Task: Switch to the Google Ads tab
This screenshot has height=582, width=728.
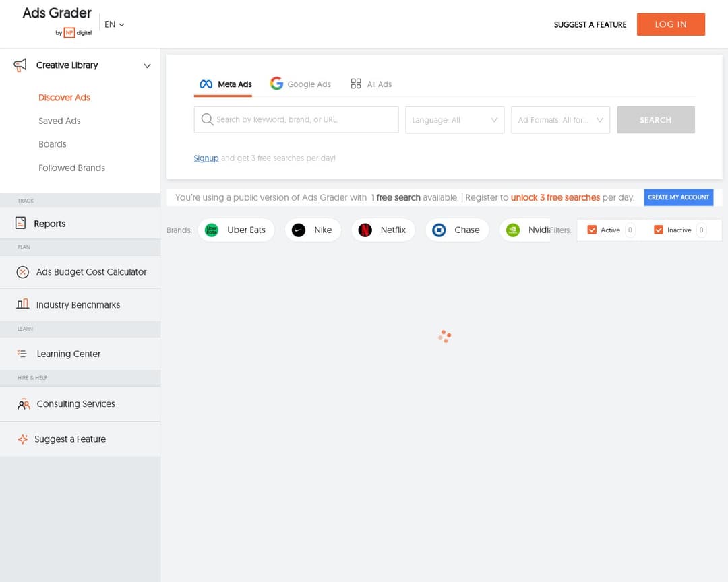Action: pos(301,84)
